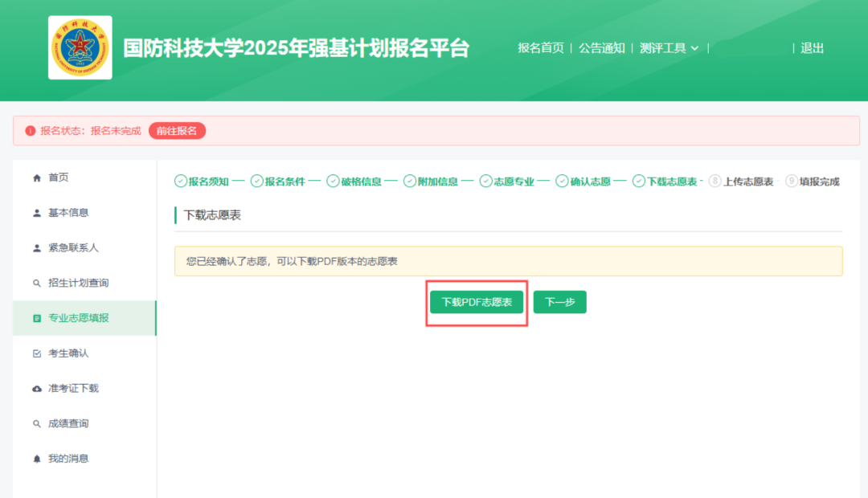Click 退出 to log out
Screen dimensions: 868x498
click(812, 48)
